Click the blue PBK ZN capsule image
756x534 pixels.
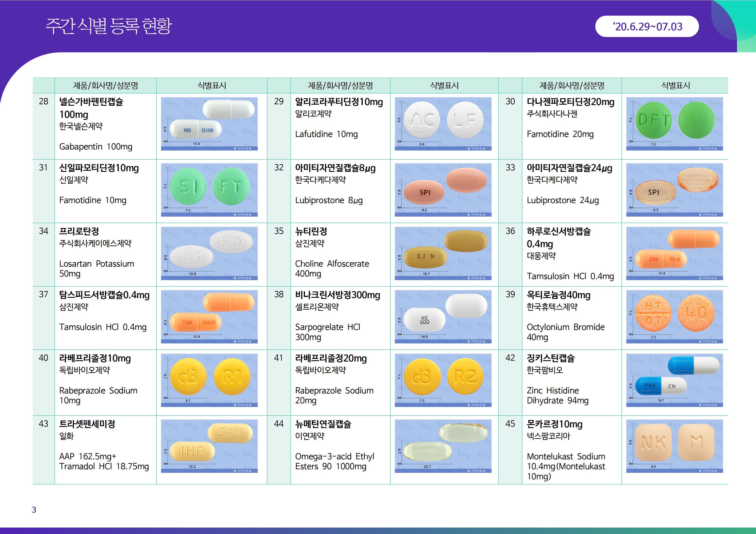[674, 380]
